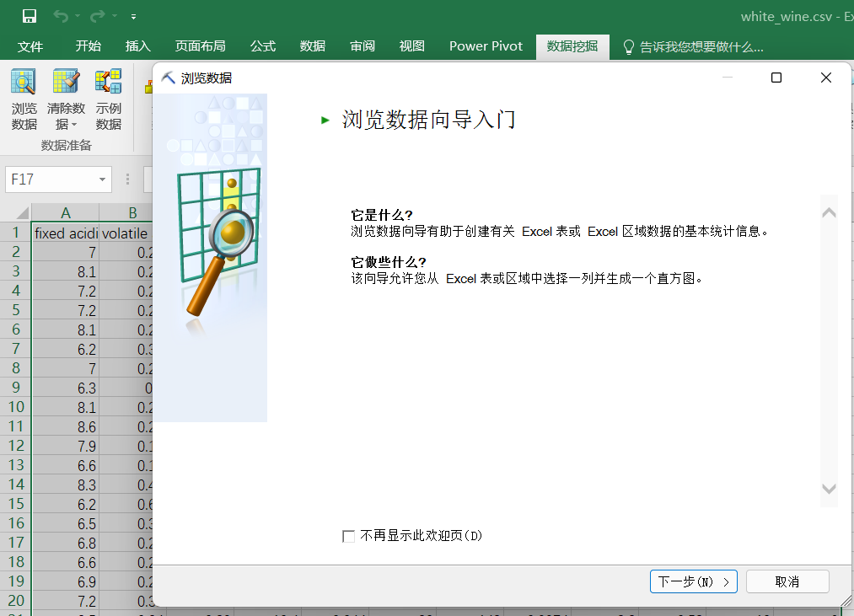Maximize the 浏览数据 wizard dialog
The width and height of the screenshot is (854, 616).
tap(776, 78)
